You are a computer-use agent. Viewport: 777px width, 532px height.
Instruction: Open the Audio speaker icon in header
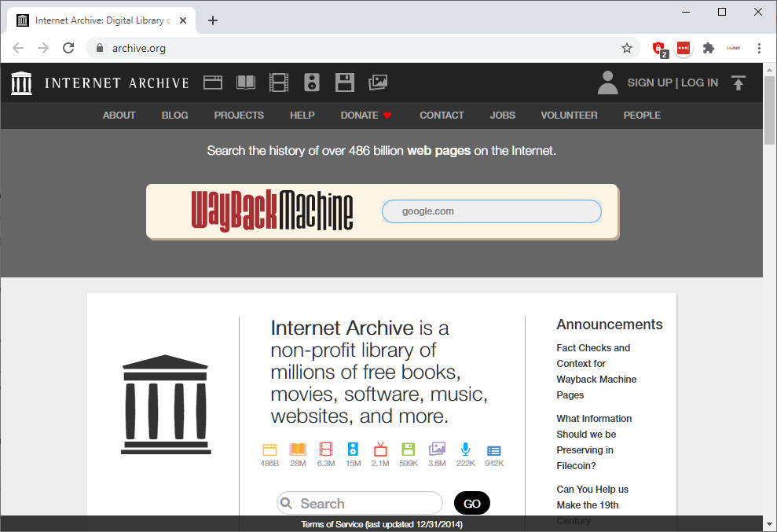pos(312,83)
